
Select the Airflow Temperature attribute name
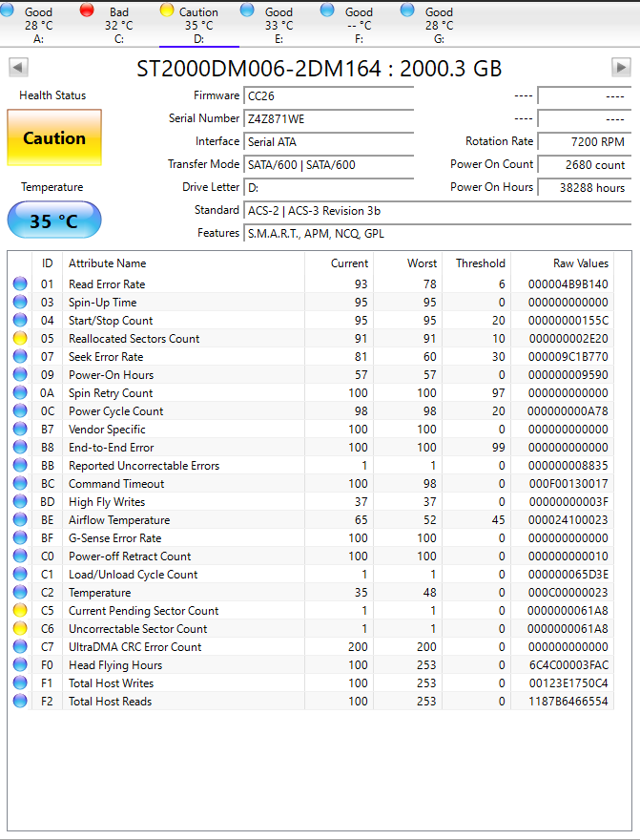(x=119, y=519)
